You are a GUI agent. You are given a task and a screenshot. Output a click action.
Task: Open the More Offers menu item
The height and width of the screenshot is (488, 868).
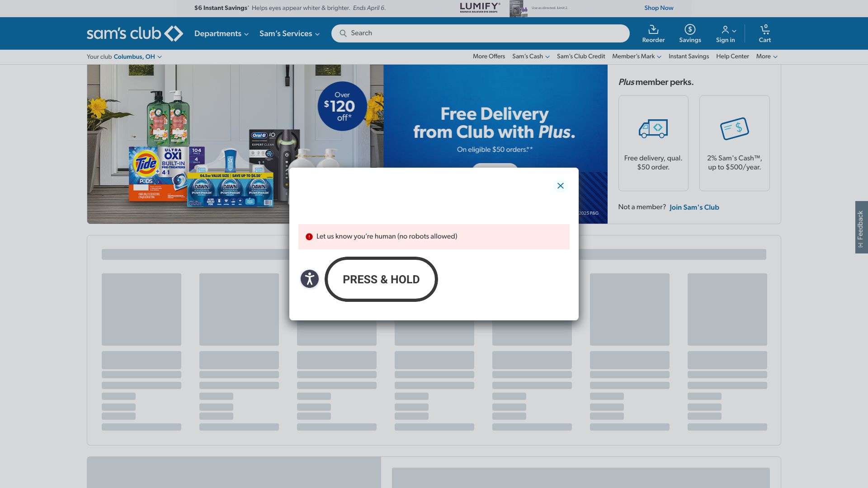pyautogui.click(x=489, y=56)
